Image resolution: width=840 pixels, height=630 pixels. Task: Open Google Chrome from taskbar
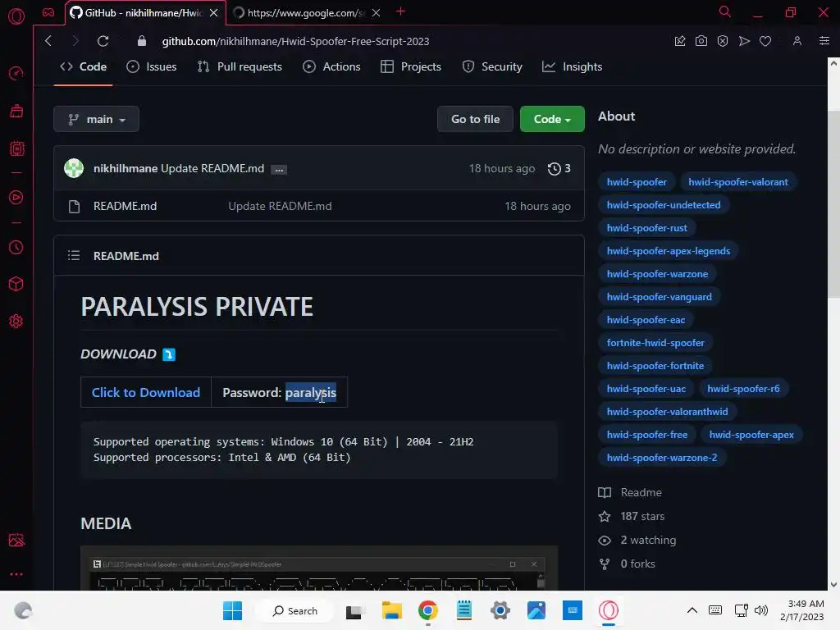(428, 610)
